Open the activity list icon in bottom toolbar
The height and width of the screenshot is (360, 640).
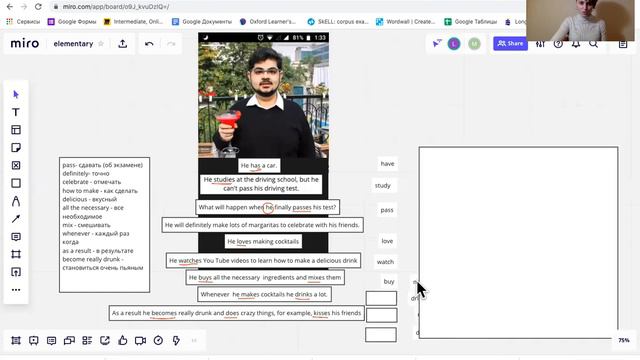[87, 340]
